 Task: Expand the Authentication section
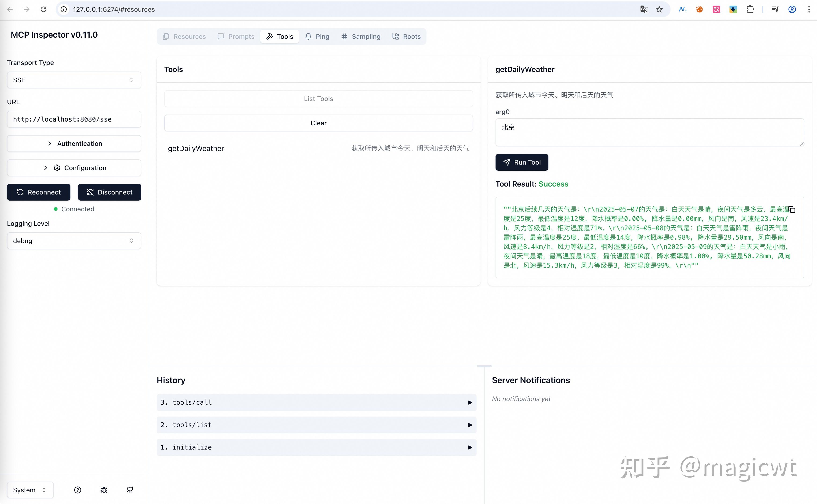tap(74, 143)
